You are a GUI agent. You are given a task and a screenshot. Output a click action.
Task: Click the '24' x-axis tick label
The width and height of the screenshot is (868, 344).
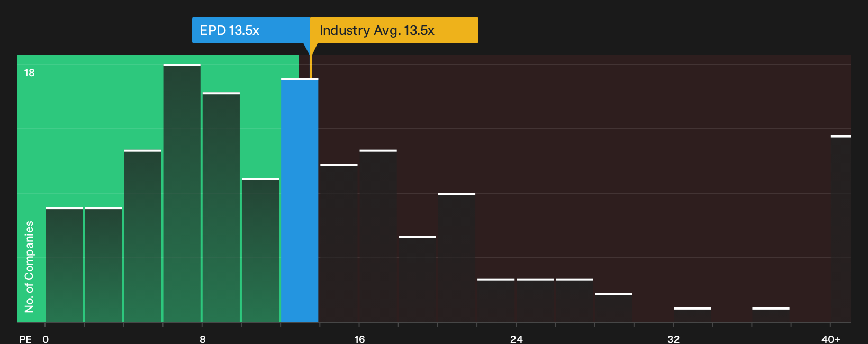coord(517,339)
